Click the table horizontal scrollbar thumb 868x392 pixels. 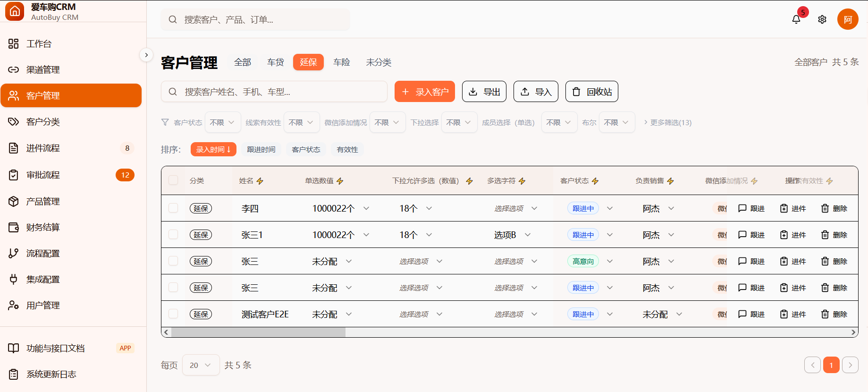click(x=258, y=332)
